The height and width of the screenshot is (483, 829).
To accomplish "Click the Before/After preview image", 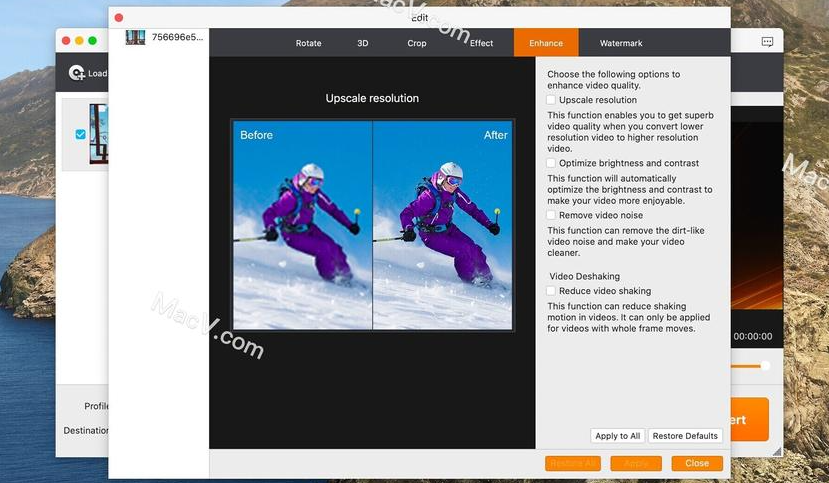I will point(372,225).
